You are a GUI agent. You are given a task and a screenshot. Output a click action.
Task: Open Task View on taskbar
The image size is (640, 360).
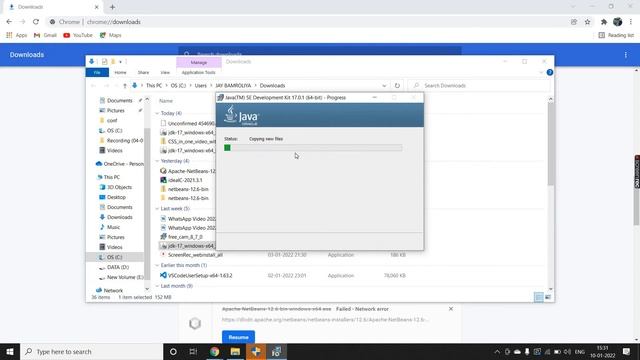[193, 351]
